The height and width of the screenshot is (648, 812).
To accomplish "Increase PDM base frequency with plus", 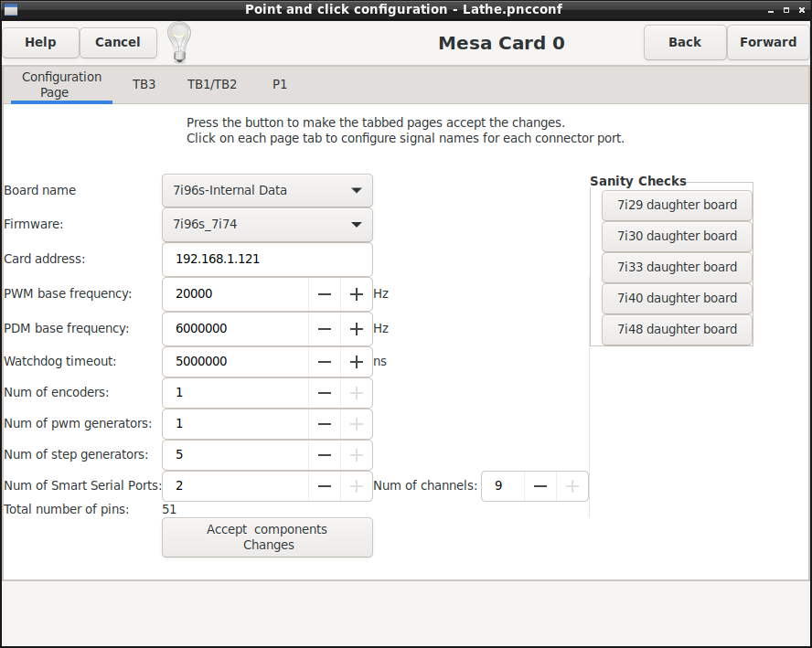I will point(357,329).
